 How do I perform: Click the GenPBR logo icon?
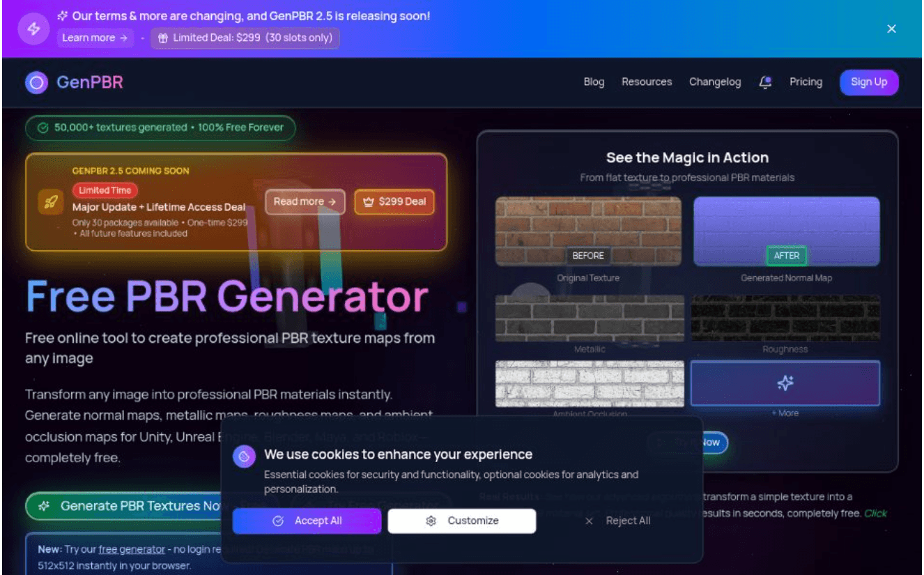pyautogui.click(x=36, y=82)
